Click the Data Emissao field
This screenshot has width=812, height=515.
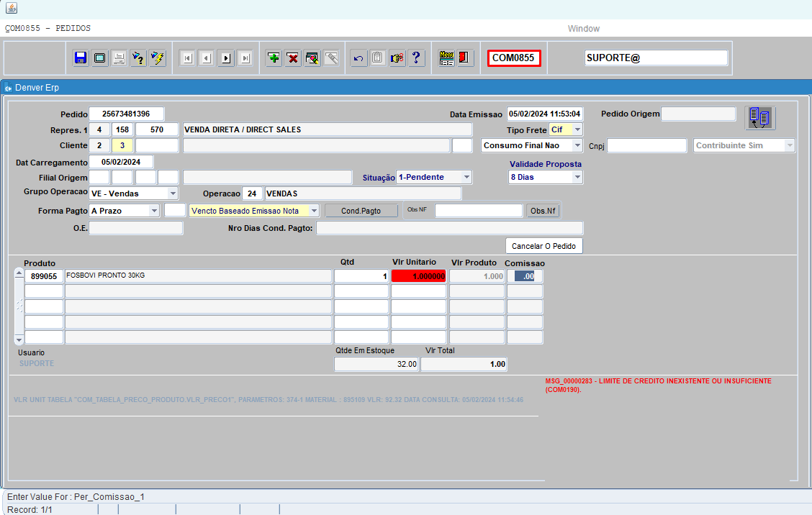[545, 114]
